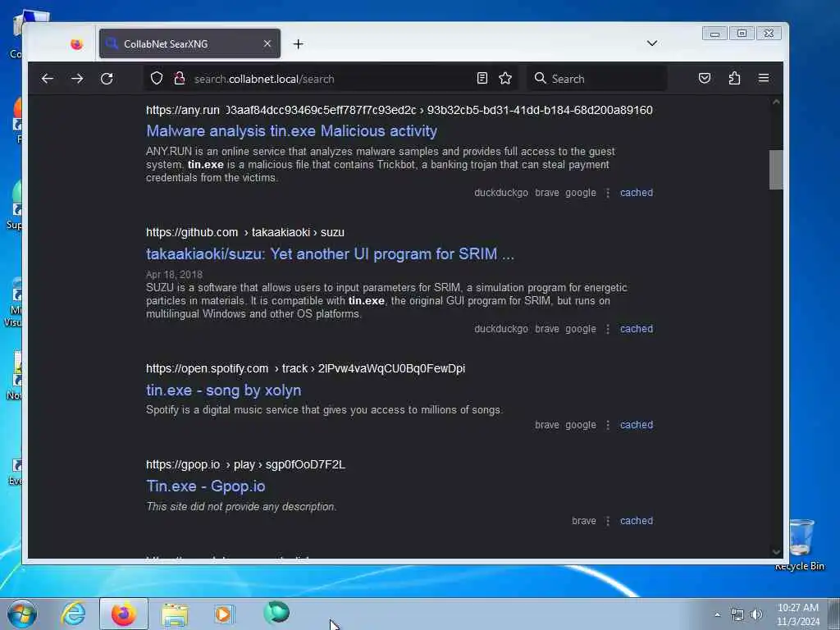The height and width of the screenshot is (630, 840).
Task: Click the https://open.spotify.com result URL
Action: click(x=305, y=368)
